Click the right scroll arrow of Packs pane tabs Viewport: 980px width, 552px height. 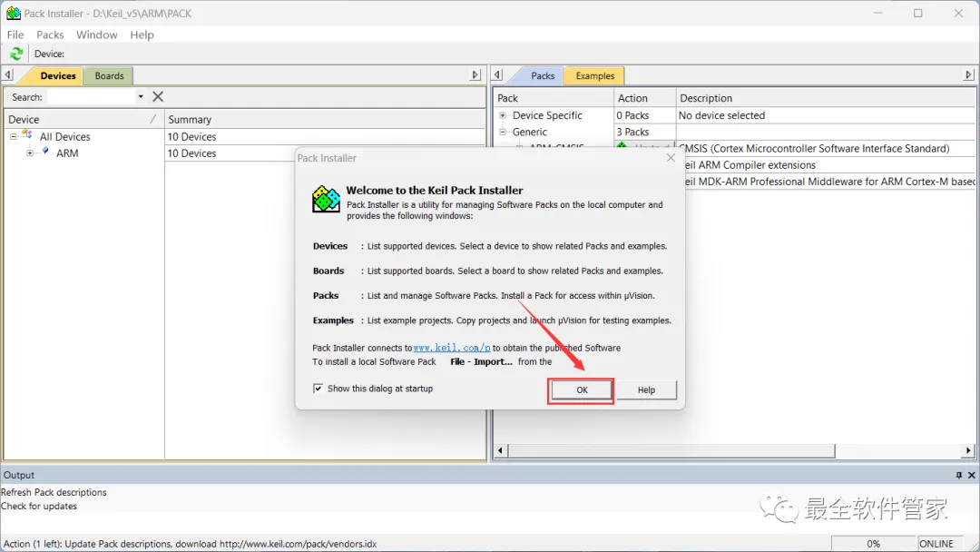click(x=968, y=75)
